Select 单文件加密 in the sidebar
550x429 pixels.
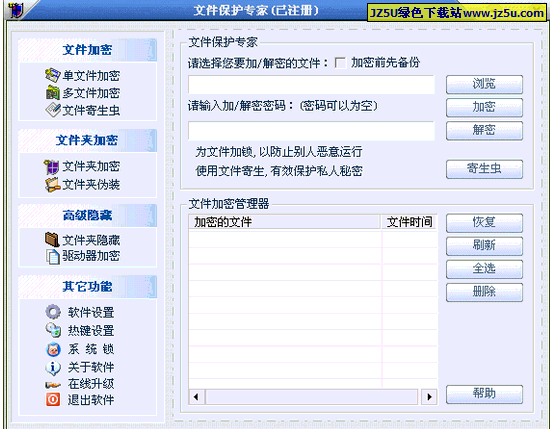point(91,75)
